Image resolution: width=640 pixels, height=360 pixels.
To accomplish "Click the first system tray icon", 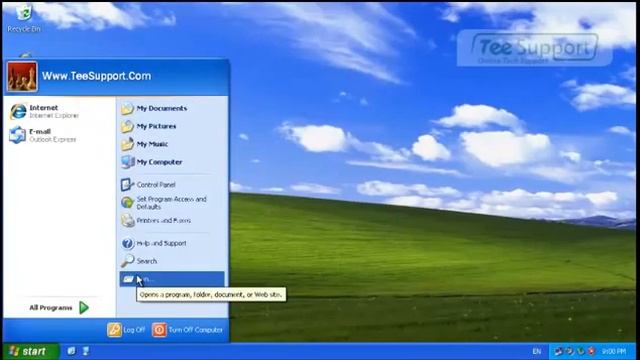I will (558, 351).
